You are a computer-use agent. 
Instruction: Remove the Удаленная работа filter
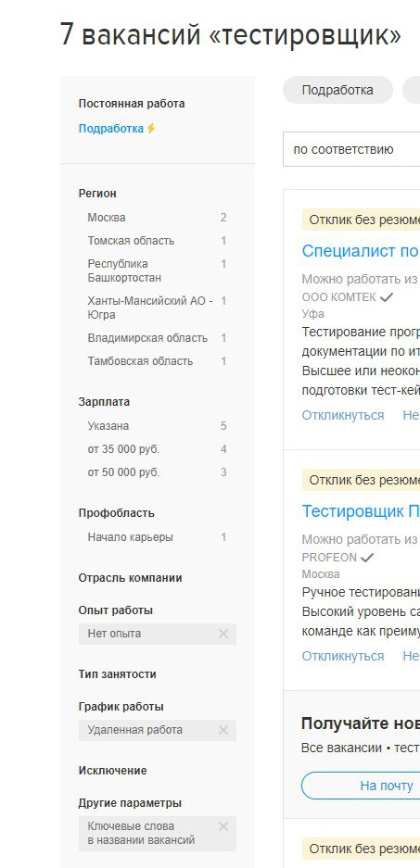click(223, 730)
